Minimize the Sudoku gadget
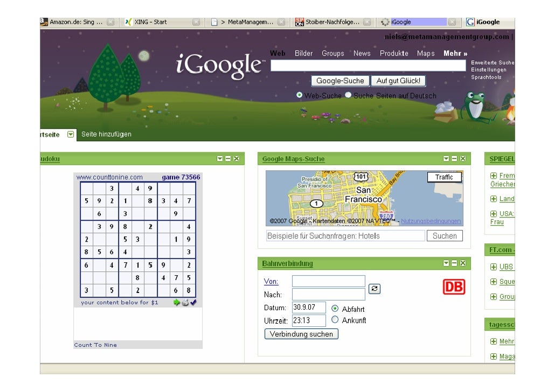The width and height of the screenshot is (555, 392). click(x=228, y=158)
